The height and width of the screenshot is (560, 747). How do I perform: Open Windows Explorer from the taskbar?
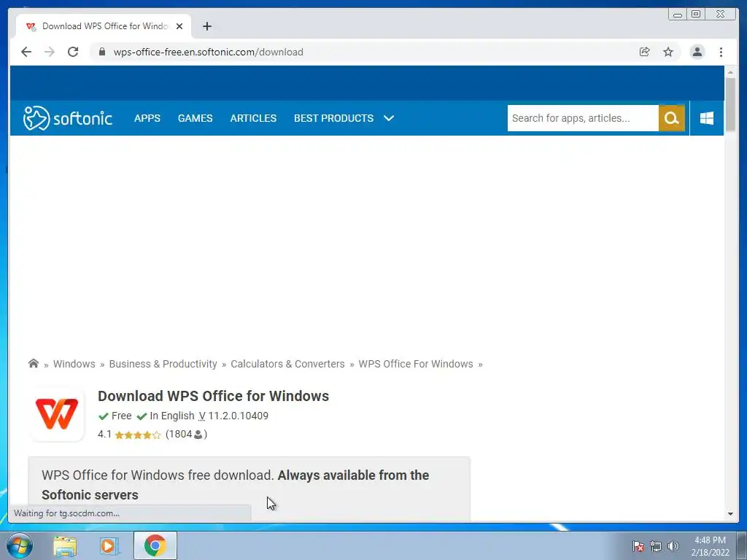click(65, 545)
